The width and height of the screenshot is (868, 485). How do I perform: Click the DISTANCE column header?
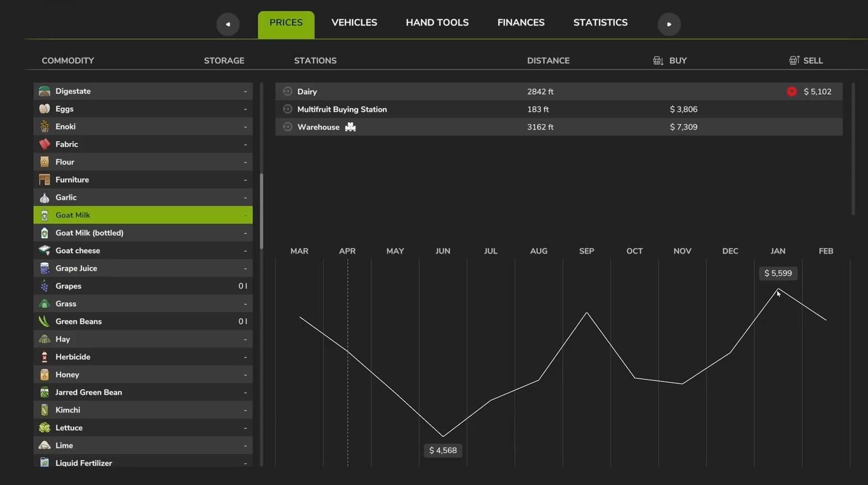pos(548,61)
